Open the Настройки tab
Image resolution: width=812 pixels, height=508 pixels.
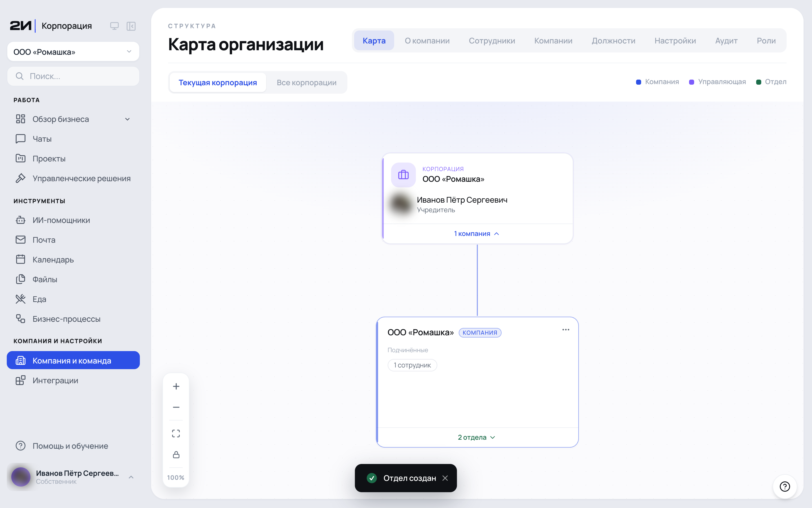[675, 41]
